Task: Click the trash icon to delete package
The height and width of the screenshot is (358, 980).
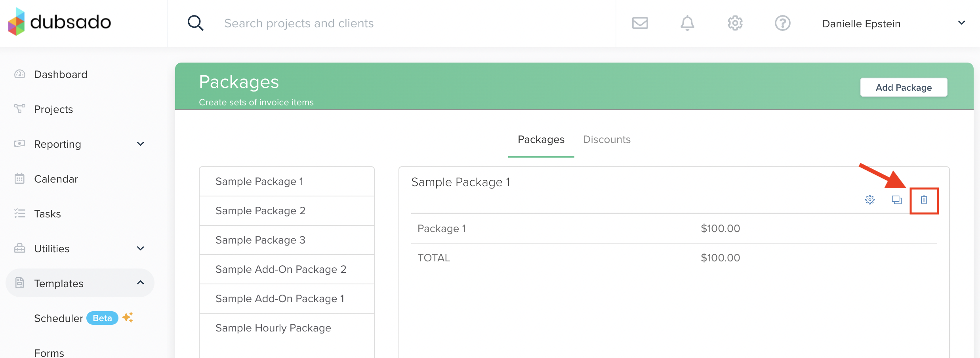Action: point(924,200)
